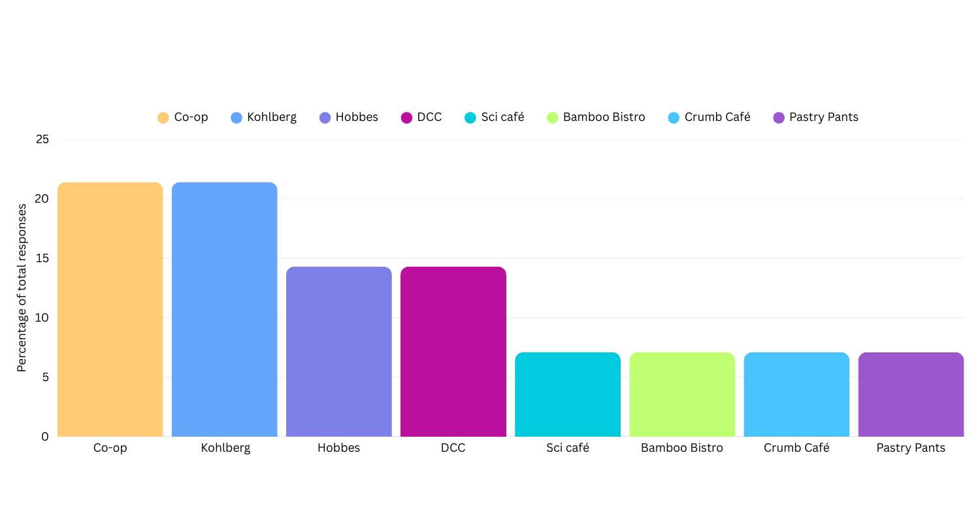The height and width of the screenshot is (523, 980).
Task: Click the Hobbes legend label text
Action: (357, 118)
